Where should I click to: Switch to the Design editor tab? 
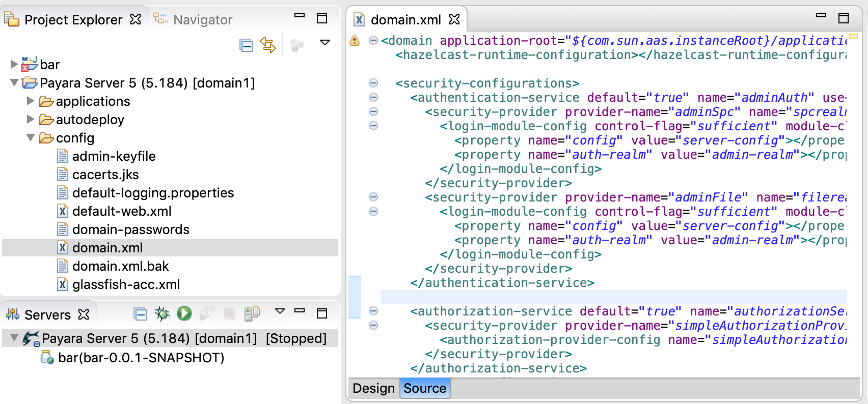[373, 388]
